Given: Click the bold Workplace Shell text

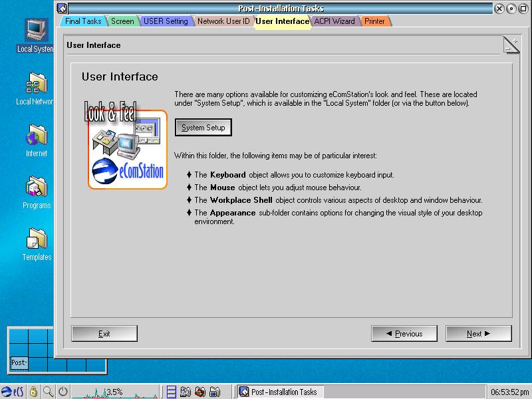Looking at the screenshot, I should pyautogui.click(x=241, y=200).
